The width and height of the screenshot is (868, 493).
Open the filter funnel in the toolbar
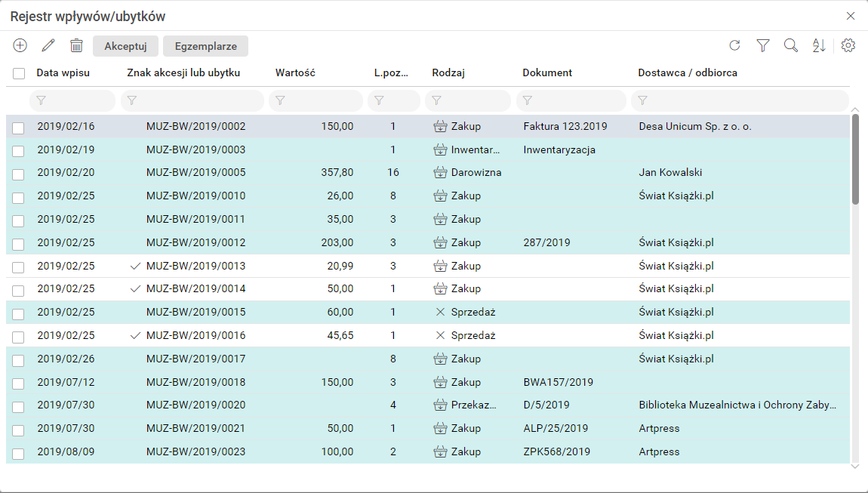click(763, 45)
